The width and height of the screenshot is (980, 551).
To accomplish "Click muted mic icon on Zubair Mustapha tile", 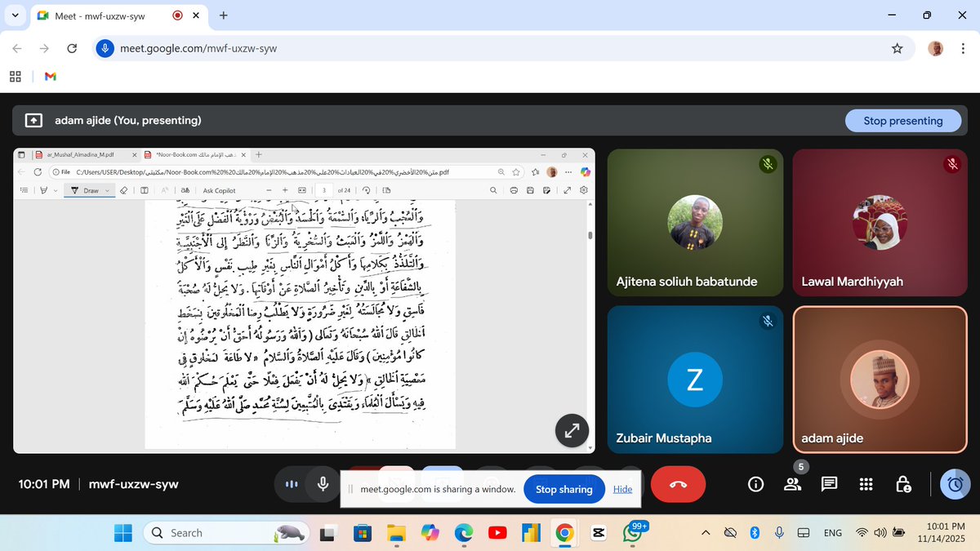I will point(767,322).
